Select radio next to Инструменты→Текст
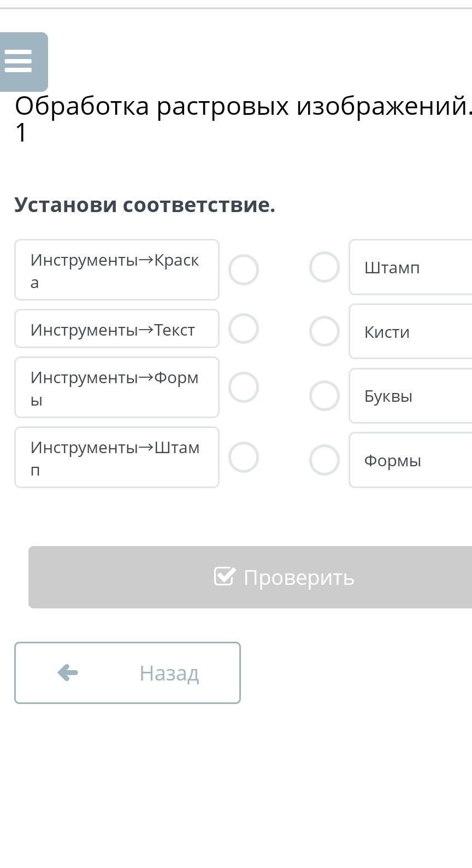Viewport: 472px width, 868px height. click(x=243, y=329)
